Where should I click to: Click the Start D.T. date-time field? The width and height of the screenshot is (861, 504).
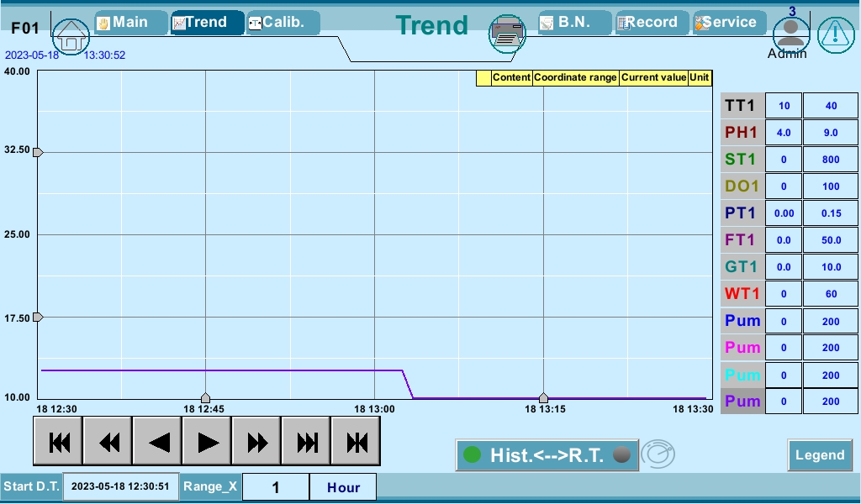pyautogui.click(x=120, y=486)
